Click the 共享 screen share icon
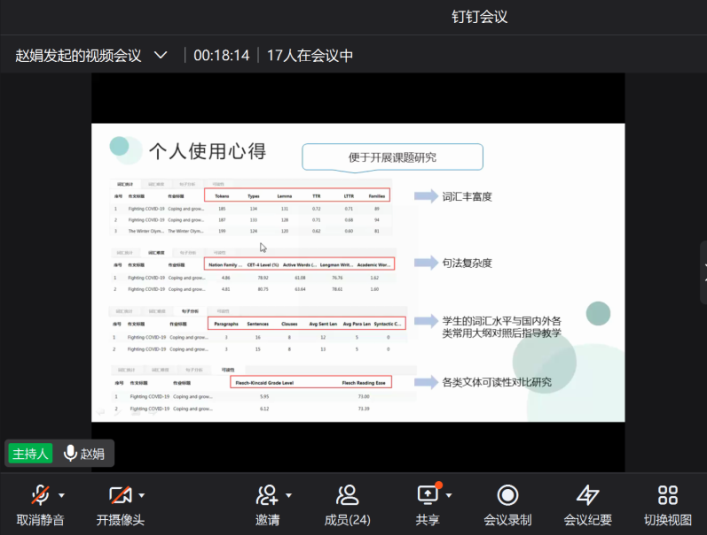The width and height of the screenshot is (707, 535). coord(427,496)
